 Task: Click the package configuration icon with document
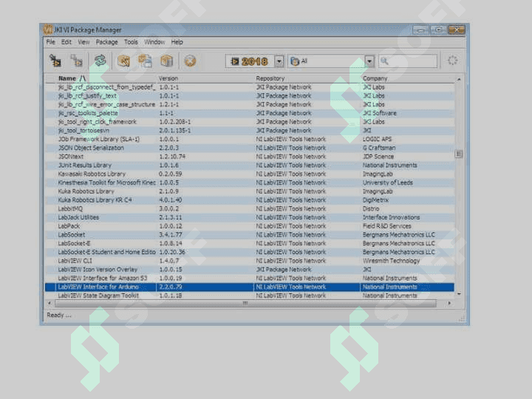145,61
